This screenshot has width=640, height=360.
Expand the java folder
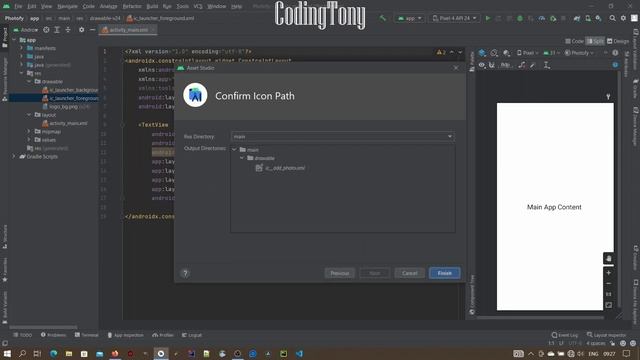tap(22, 56)
